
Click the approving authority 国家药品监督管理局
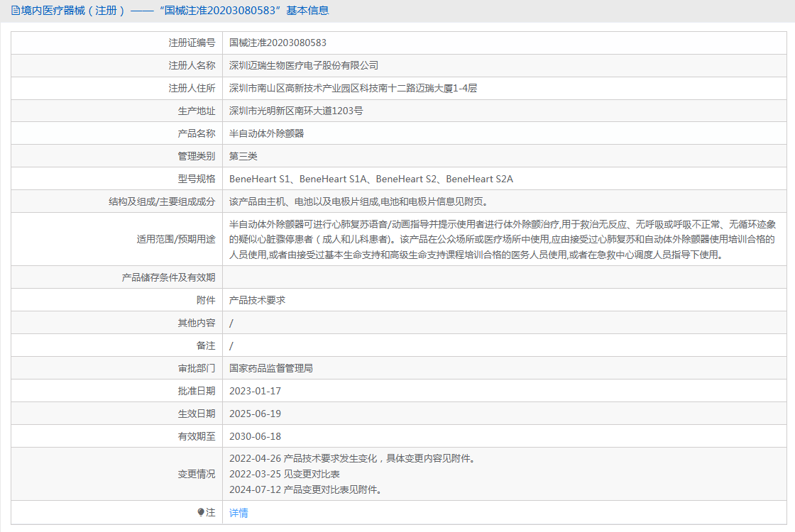[x=270, y=368]
